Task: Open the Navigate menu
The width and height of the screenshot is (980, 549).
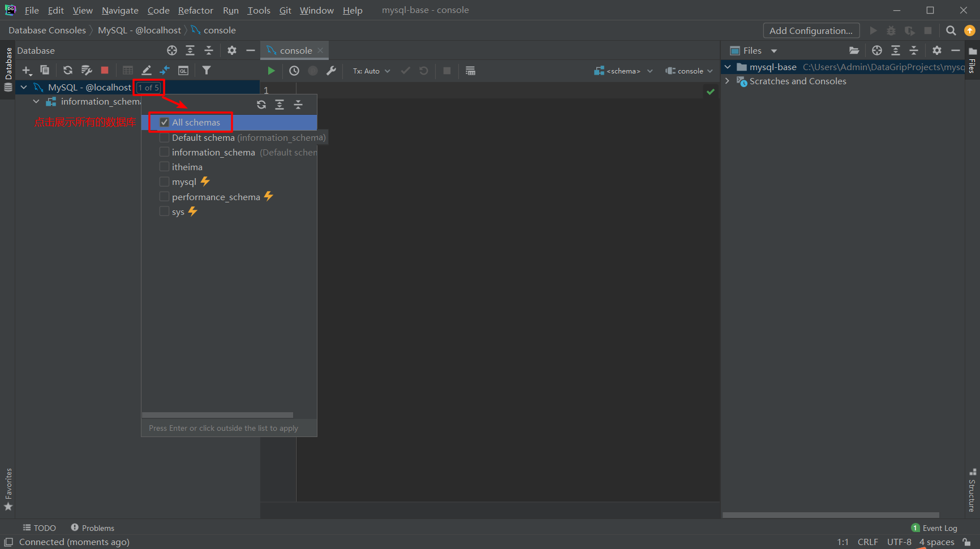Action: [x=120, y=10]
